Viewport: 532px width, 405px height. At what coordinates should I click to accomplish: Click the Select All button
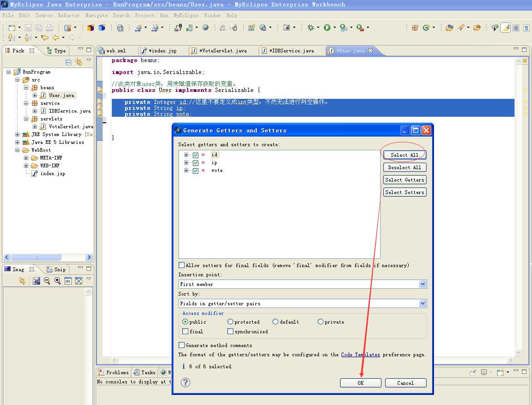pos(405,155)
